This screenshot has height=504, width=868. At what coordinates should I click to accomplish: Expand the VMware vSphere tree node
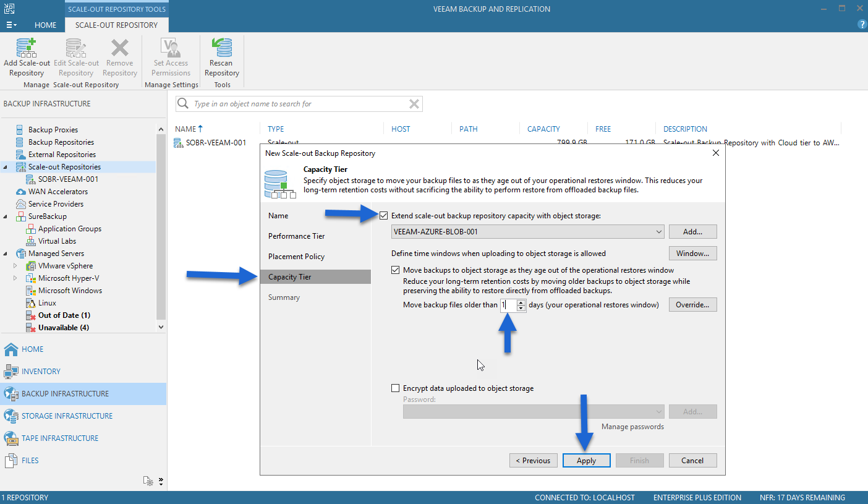15,266
